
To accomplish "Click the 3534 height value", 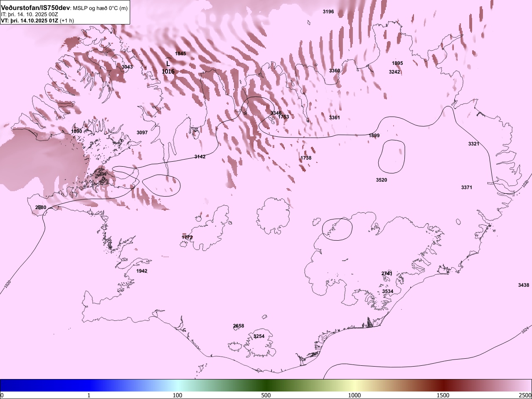I will click(388, 291).
